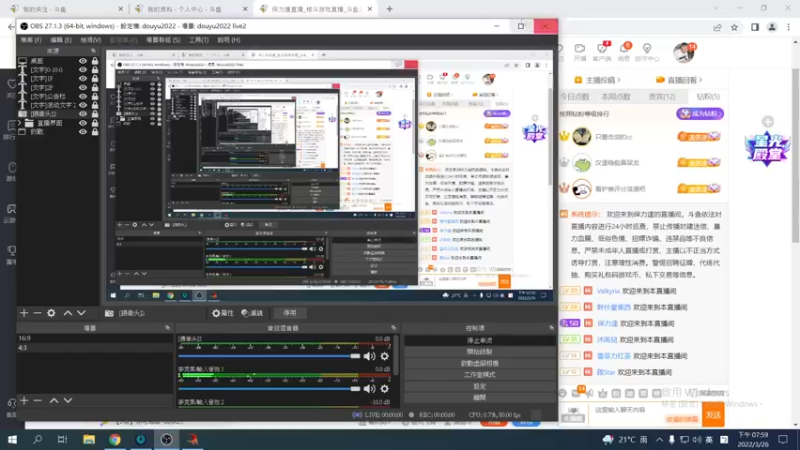Open the Chrome share icon in the address bar
The image size is (800, 450).
(x=717, y=27)
